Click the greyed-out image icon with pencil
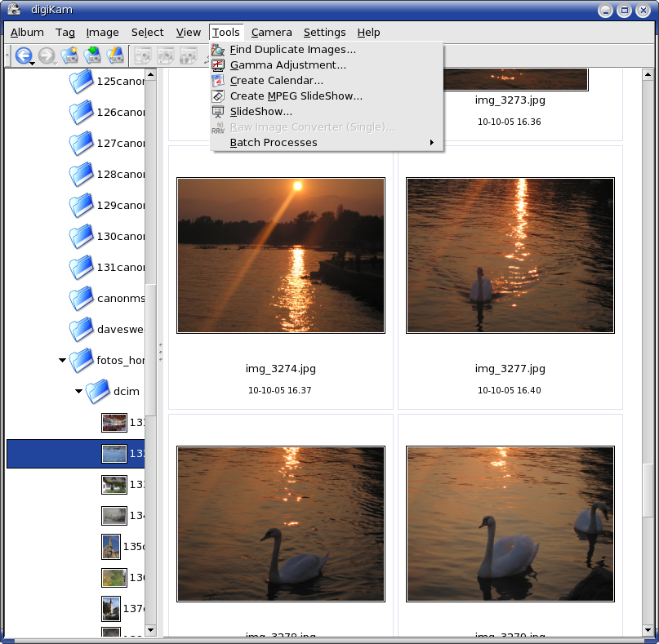The width and height of the screenshot is (659, 644). tap(166, 56)
